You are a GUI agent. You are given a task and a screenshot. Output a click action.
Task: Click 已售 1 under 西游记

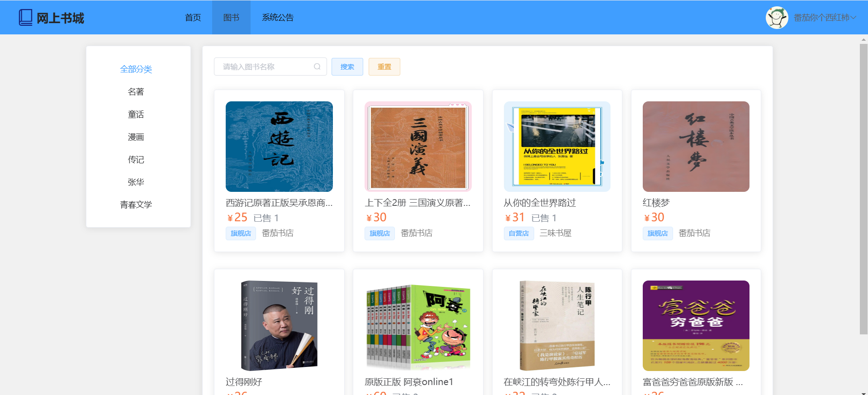click(x=266, y=218)
